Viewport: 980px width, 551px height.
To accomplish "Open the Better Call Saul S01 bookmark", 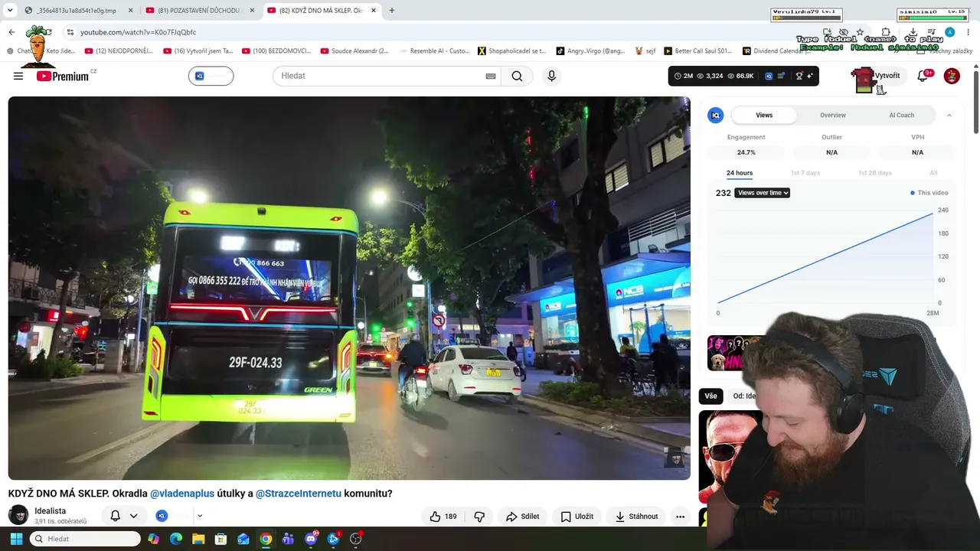I will pyautogui.click(x=697, y=51).
